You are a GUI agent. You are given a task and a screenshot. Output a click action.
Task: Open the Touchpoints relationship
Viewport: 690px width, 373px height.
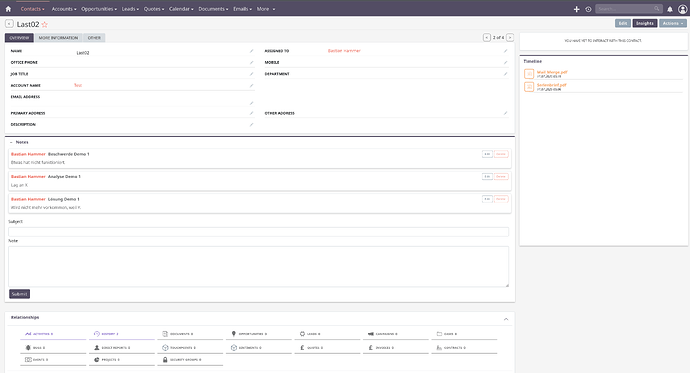[190, 348]
